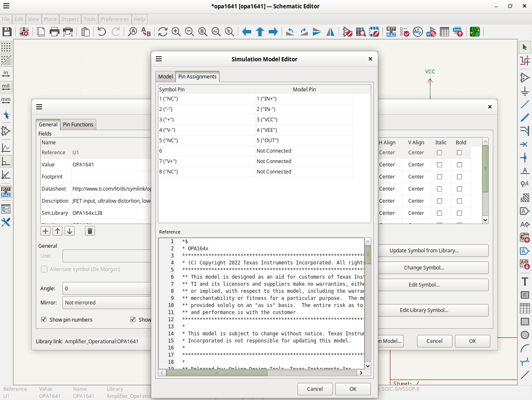
Task: Select millimeters units in left toolbar
Action: coord(6,101)
